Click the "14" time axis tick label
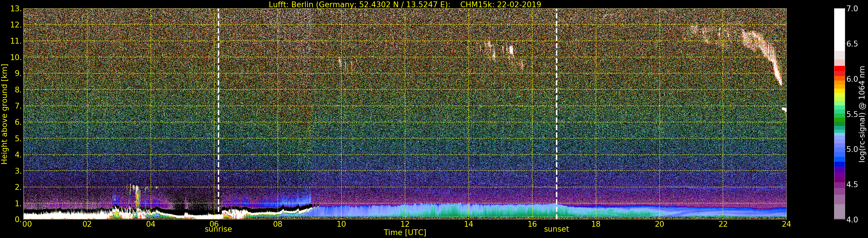Image resolution: width=868 pixels, height=238 pixels. point(468,224)
